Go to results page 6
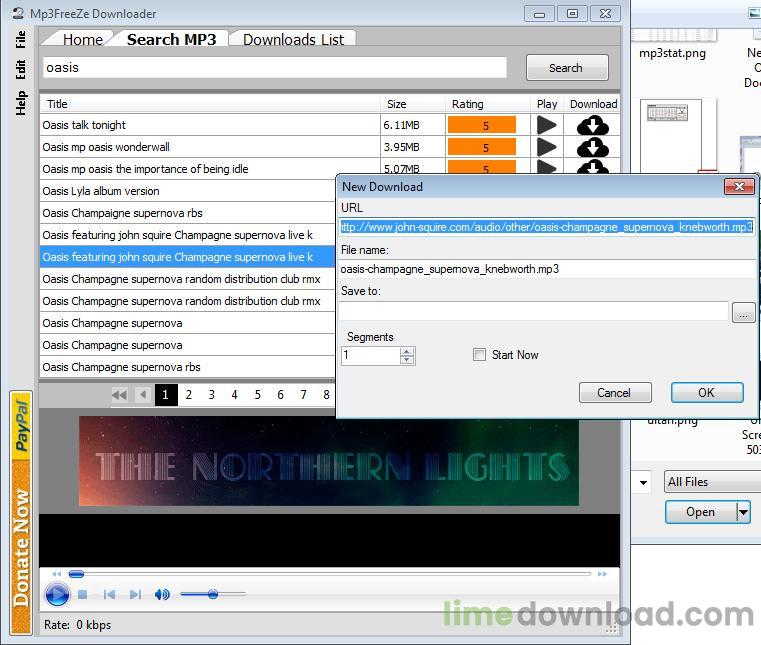Screen dimensions: 761x645 [281, 395]
